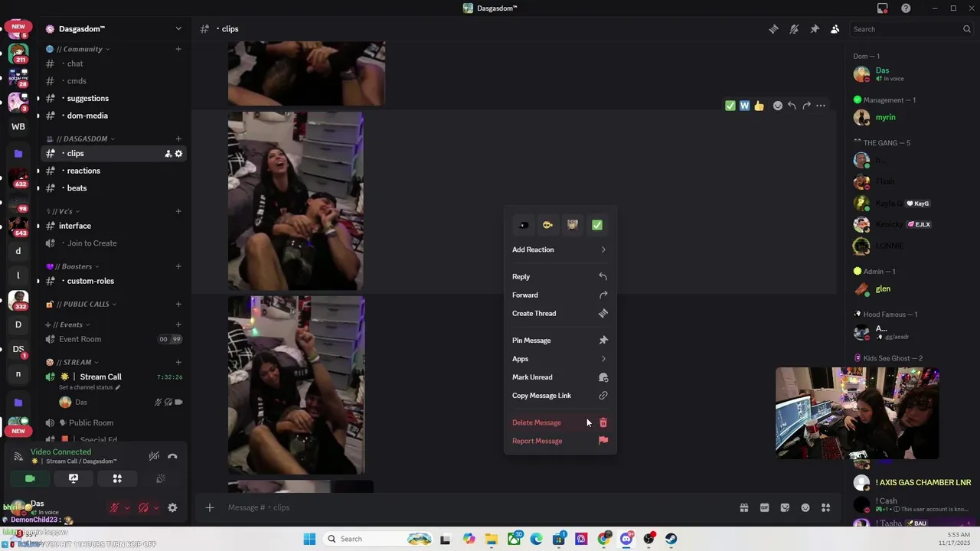Add a channel to Community category
Viewport: 980px width, 551px height.
click(178, 49)
